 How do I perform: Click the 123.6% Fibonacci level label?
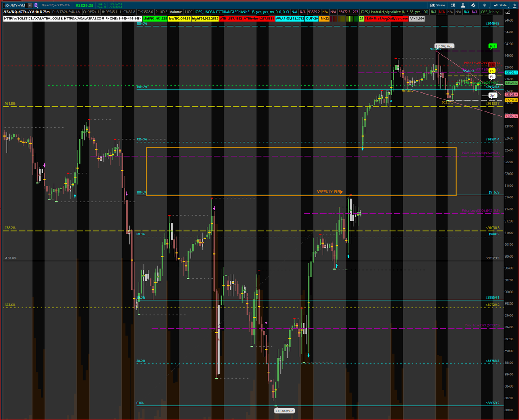click(10, 305)
